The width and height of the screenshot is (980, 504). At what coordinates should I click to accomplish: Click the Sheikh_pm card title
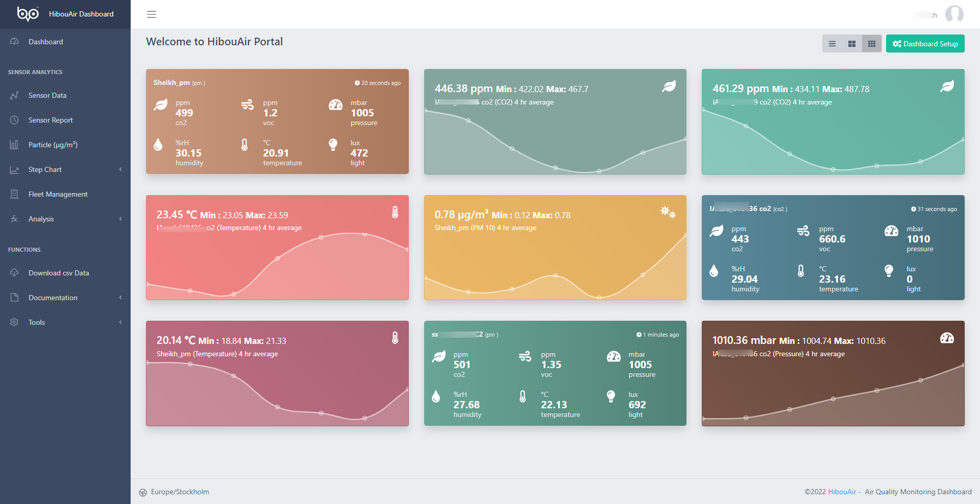point(171,82)
